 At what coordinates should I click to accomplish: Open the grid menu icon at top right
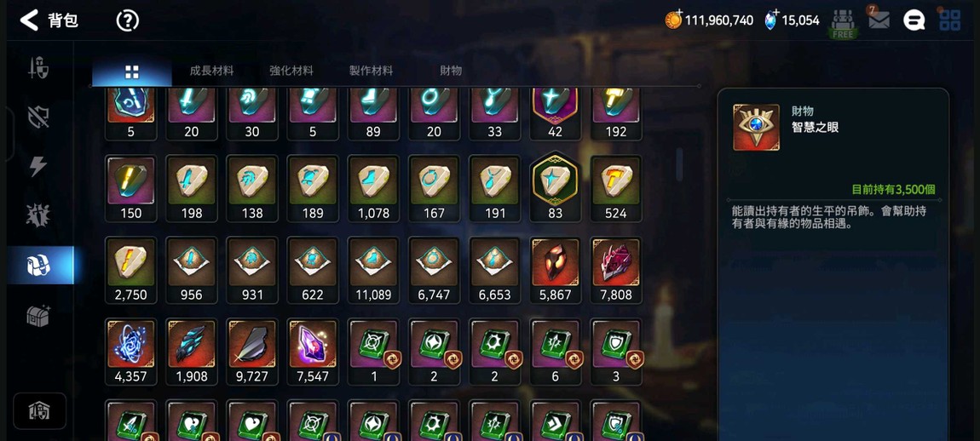coord(950,20)
